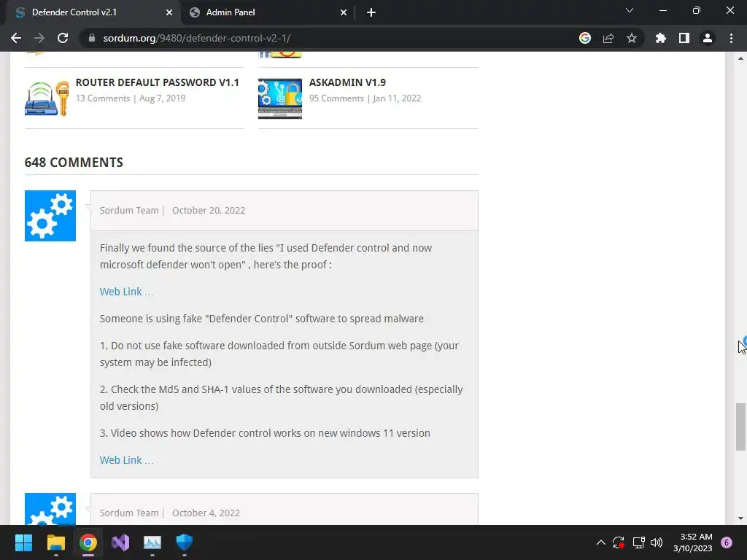Open Visual Studio from the taskbar
Viewport: 747px width, 560px height.
click(x=120, y=542)
